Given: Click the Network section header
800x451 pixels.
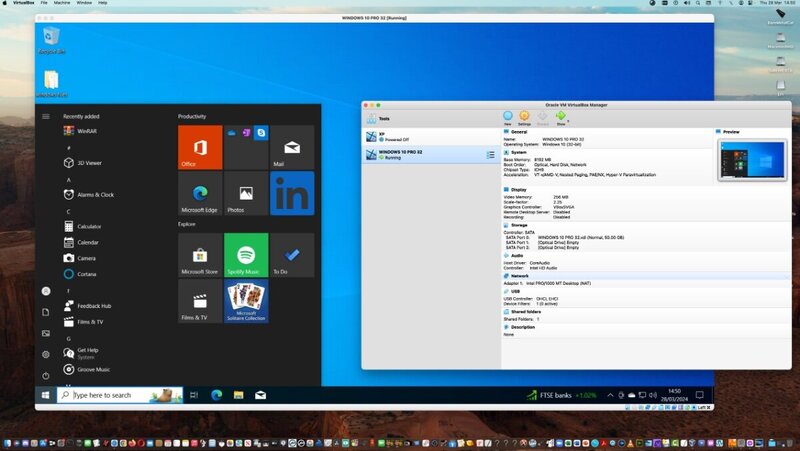Looking at the screenshot, I should click(x=519, y=276).
